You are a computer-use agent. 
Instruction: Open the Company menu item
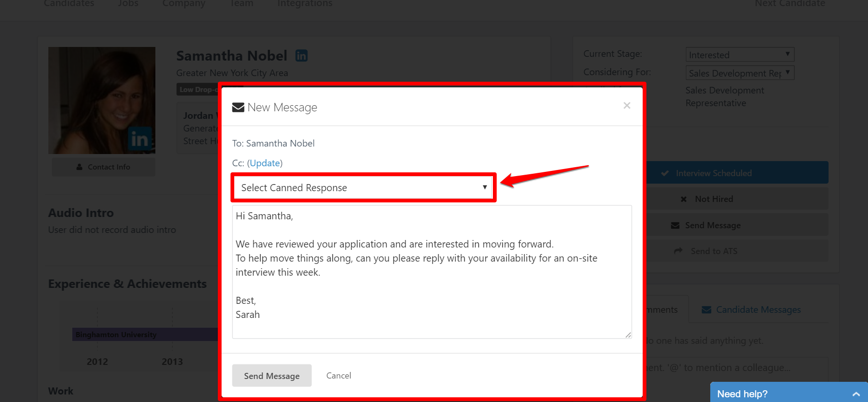pos(184,4)
